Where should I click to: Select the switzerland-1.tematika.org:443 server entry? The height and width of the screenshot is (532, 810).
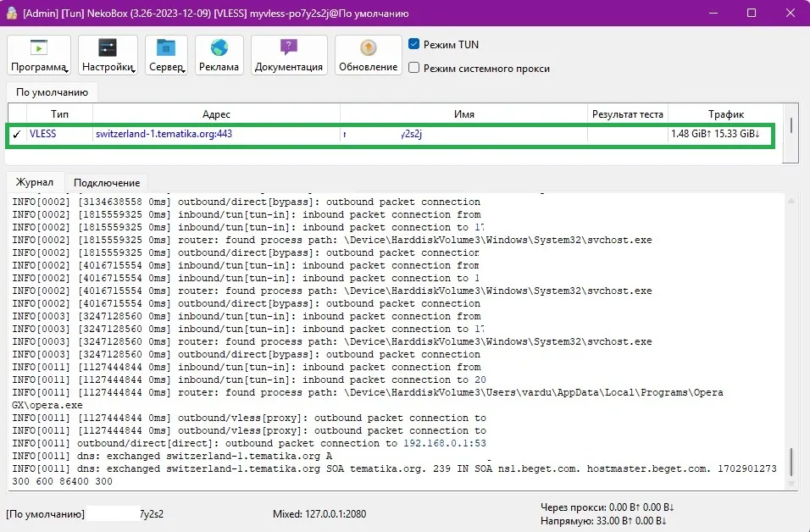[x=164, y=134]
